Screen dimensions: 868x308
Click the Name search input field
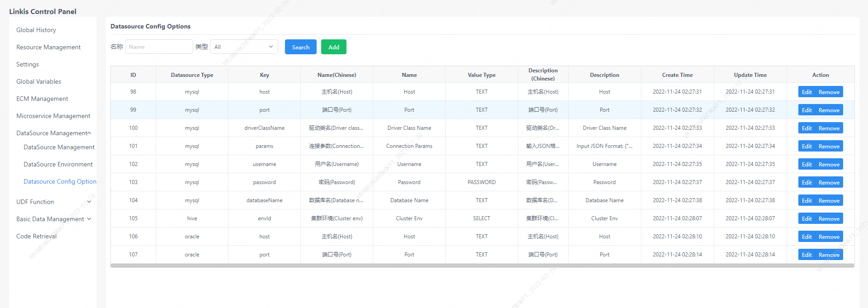click(x=159, y=47)
